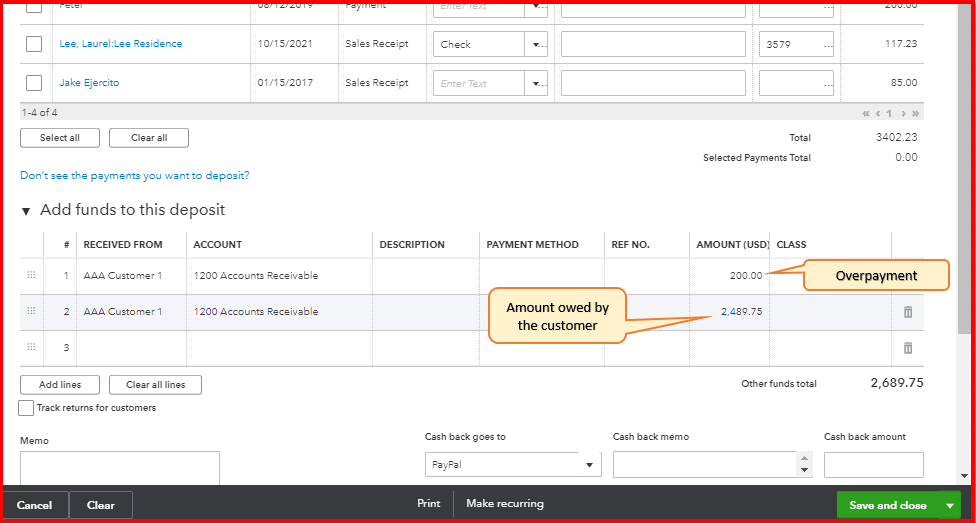The height and width of the screenshot is (523, 976).
Task: Open Lee, Laurel:Lee Residence customer link
Action: point(121,44)
